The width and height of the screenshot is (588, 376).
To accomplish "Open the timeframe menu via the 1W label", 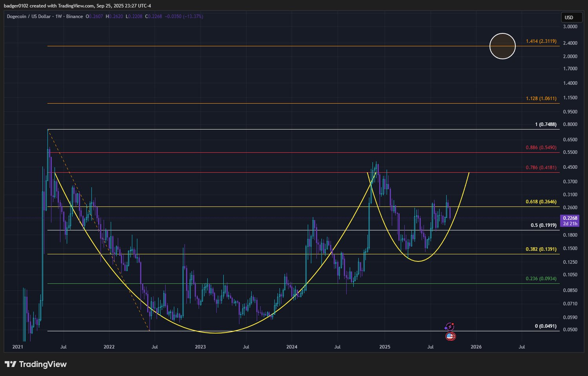I will (x=59, y=16).
